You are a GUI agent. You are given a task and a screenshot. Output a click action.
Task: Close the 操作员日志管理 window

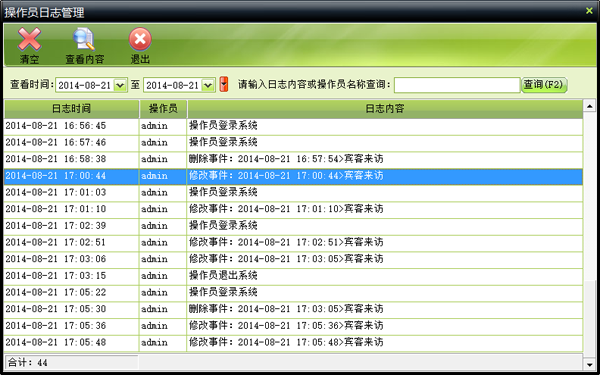point(589,11)
